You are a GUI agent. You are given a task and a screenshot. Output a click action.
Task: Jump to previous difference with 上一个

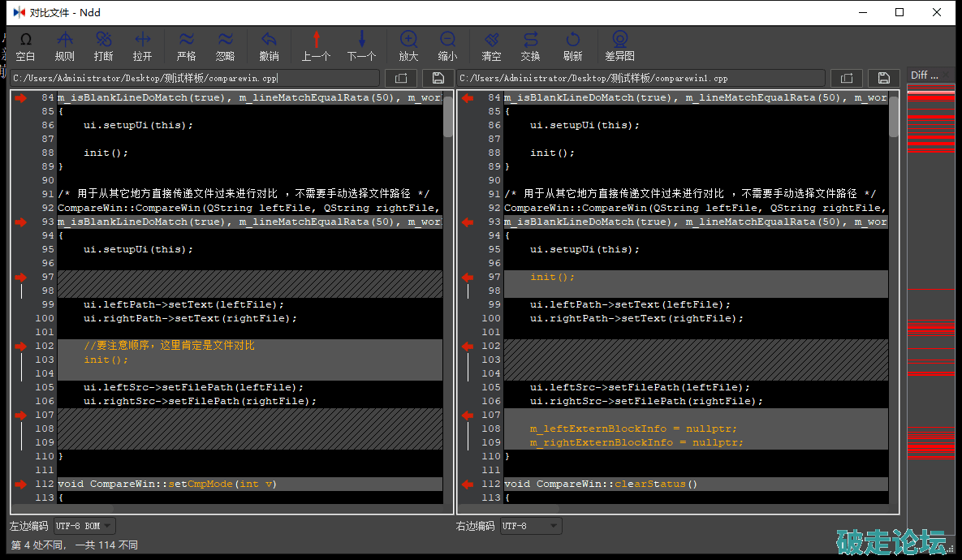tap(316, 46)
